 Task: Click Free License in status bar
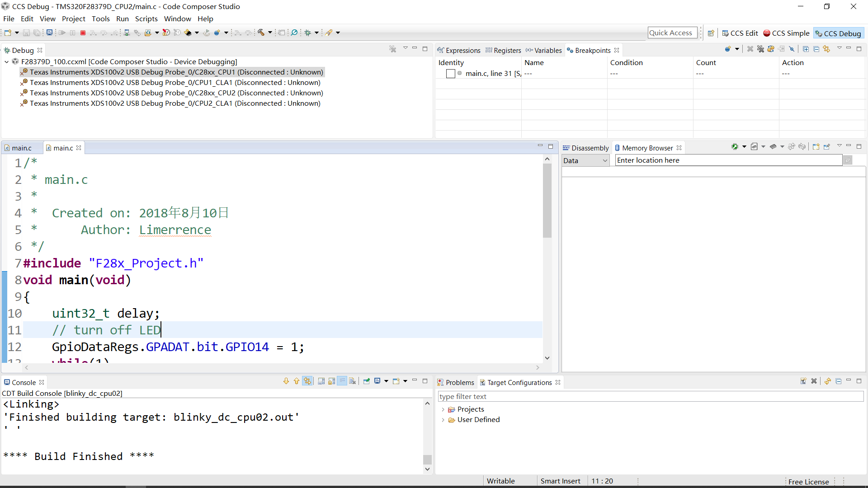[x=809, y=482]
